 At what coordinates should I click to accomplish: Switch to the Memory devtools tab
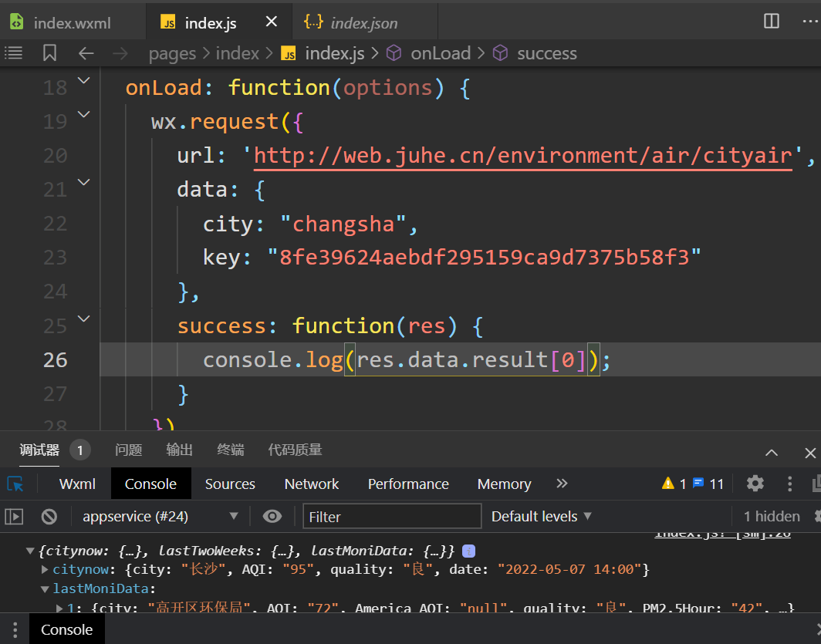[504, 484]
